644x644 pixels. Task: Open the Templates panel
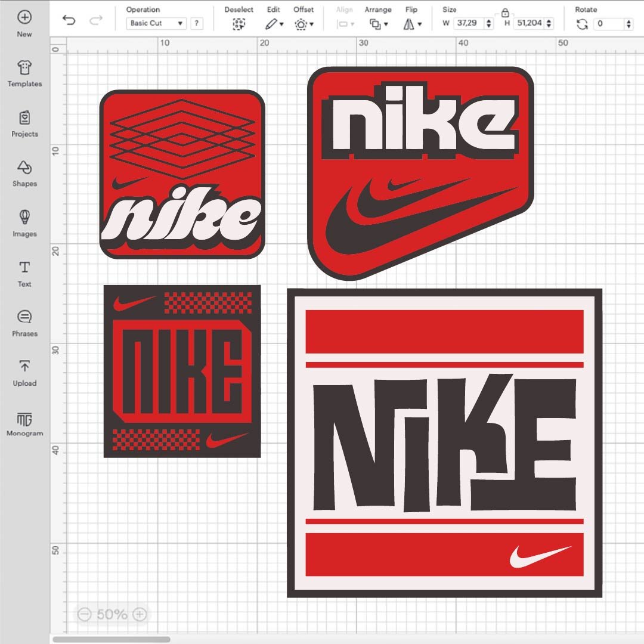(x=24, y=73)
